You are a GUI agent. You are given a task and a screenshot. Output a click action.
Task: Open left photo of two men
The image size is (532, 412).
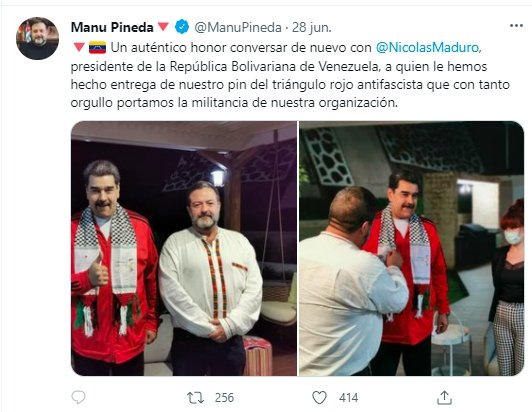click(184, 248)
